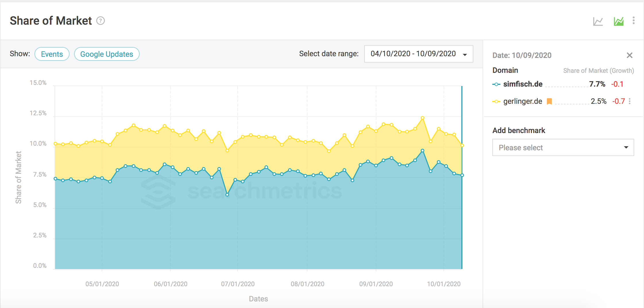
Task: Toggle the Events display
Action: click(52, 54)
